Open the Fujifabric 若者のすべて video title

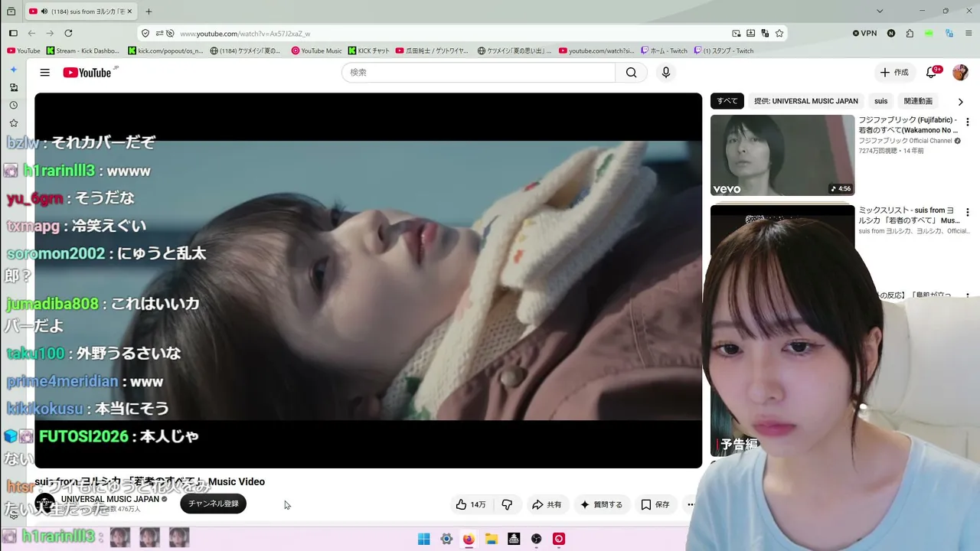908,126
